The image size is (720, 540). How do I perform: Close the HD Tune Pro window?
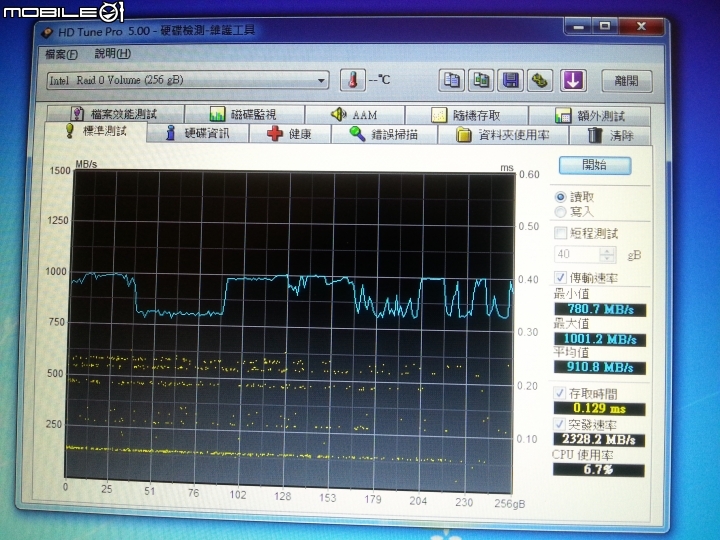point(641,26)
